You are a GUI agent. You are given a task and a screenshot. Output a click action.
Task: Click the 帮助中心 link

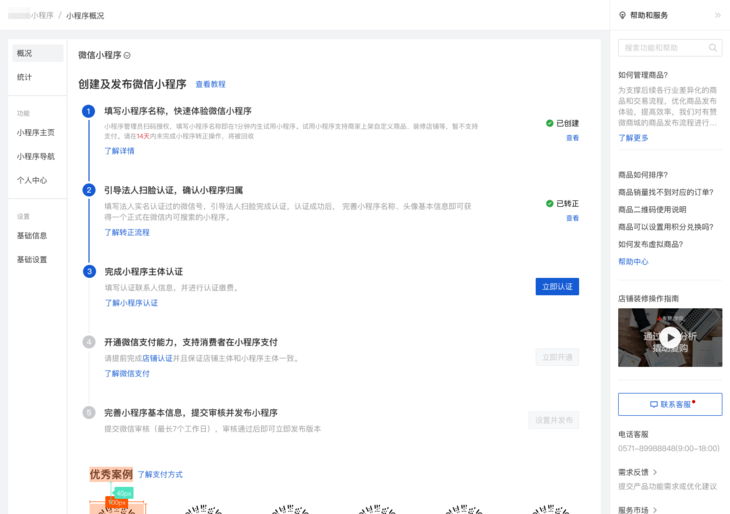(633, 262)
